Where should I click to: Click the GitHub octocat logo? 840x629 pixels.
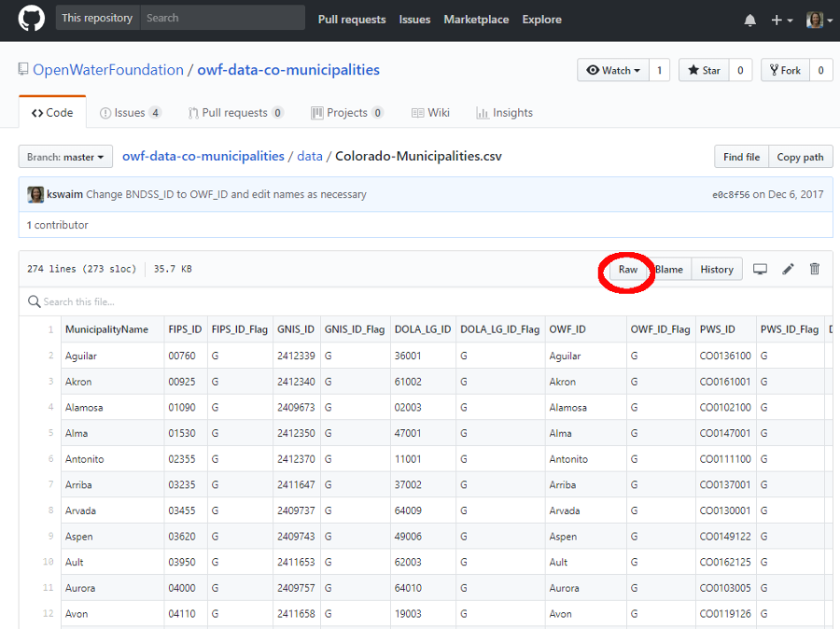31,19
